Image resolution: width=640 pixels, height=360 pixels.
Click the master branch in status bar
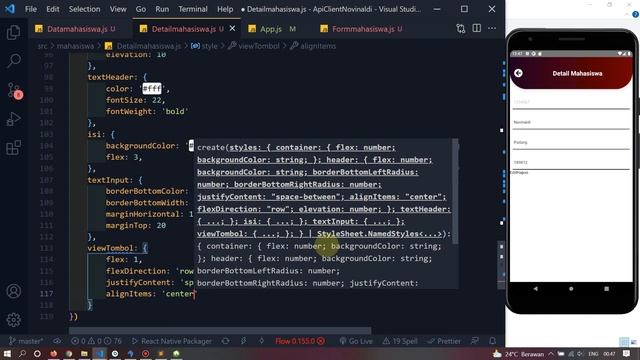(x=26, y=341)
